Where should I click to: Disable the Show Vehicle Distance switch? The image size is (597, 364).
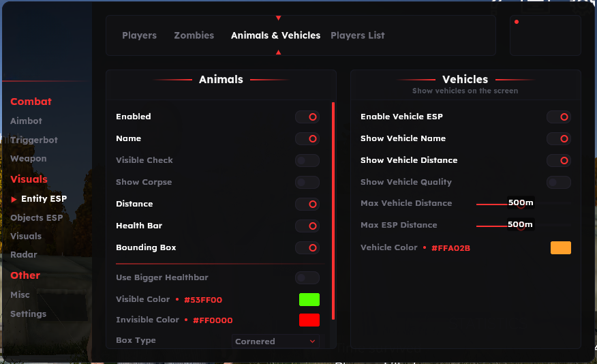pos(559,161)
